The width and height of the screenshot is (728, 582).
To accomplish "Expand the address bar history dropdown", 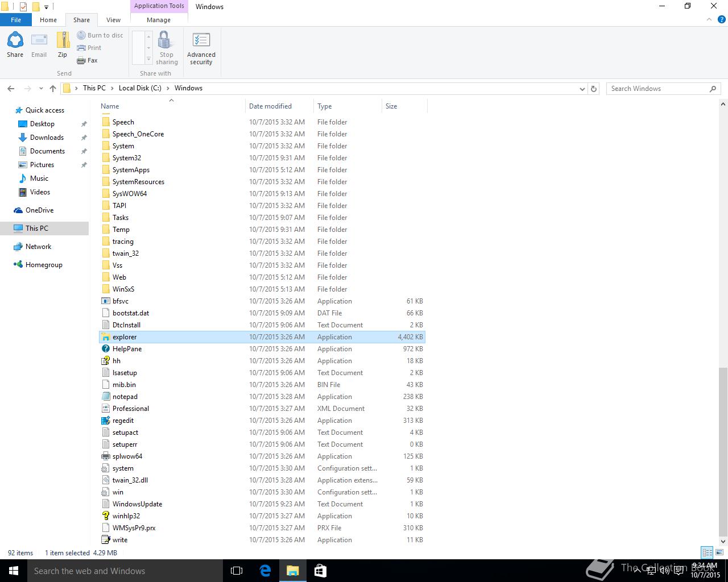I will coord(582,89).
